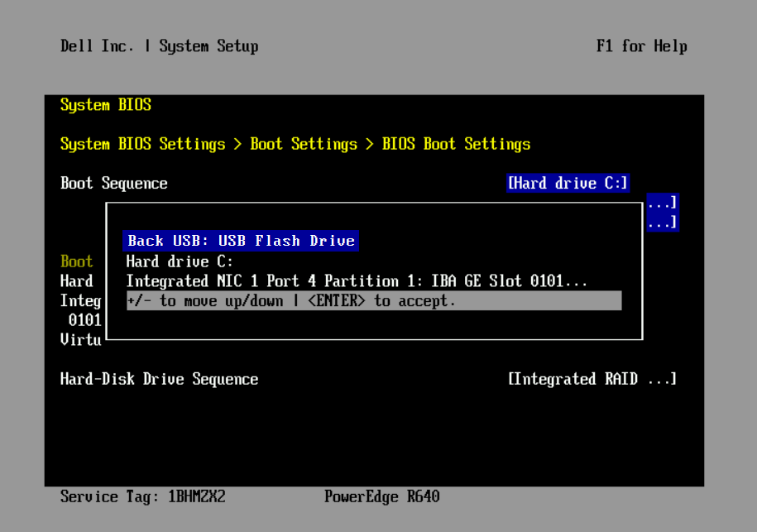Viewport: 757px width, 532px height.
Task: Click the upper truncated ...] value on right
Action: pyautogui.click(x=663, y=203)
